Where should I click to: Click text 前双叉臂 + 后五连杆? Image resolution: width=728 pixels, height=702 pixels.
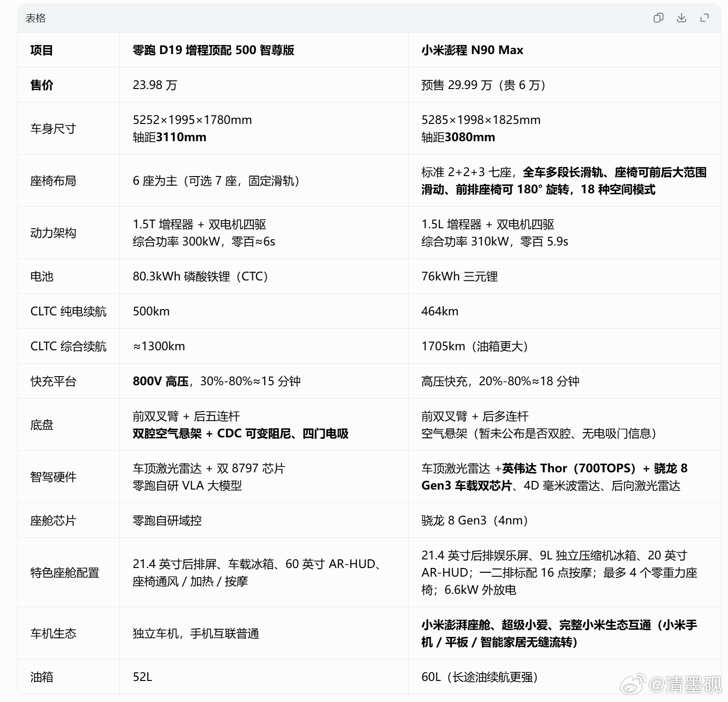186,416
